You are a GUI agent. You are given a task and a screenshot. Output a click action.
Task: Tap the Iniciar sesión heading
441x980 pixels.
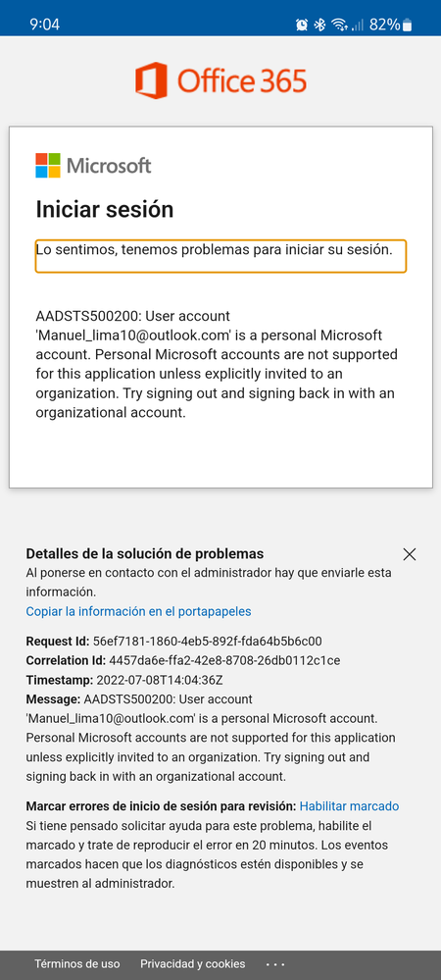point(104,209)
